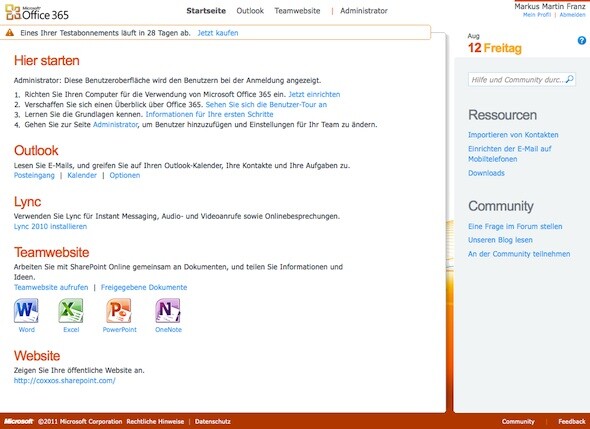
Task: Open Einrichten der E-Mail auf Mobiltelefonen
Action: coord(510,154)
